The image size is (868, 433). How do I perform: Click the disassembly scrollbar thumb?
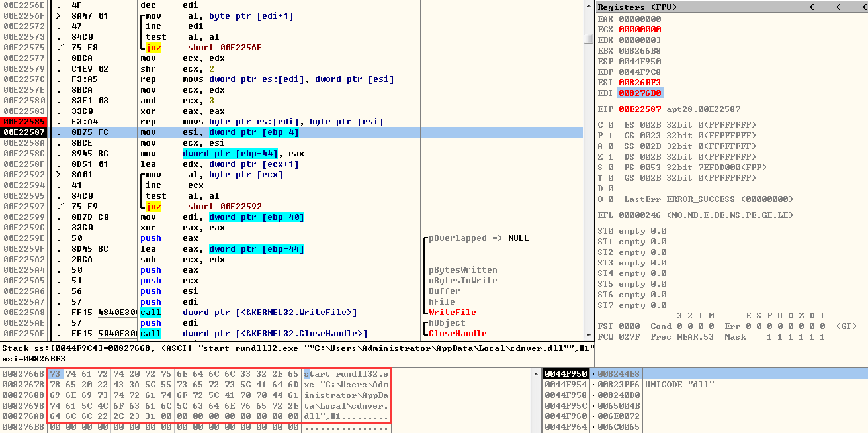(588, 38)
